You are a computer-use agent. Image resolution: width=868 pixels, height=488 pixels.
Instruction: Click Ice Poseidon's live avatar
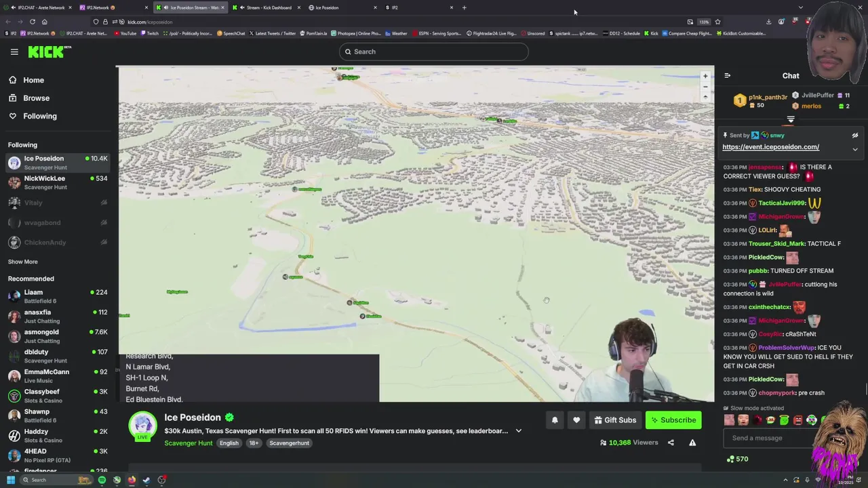(142, 426)
